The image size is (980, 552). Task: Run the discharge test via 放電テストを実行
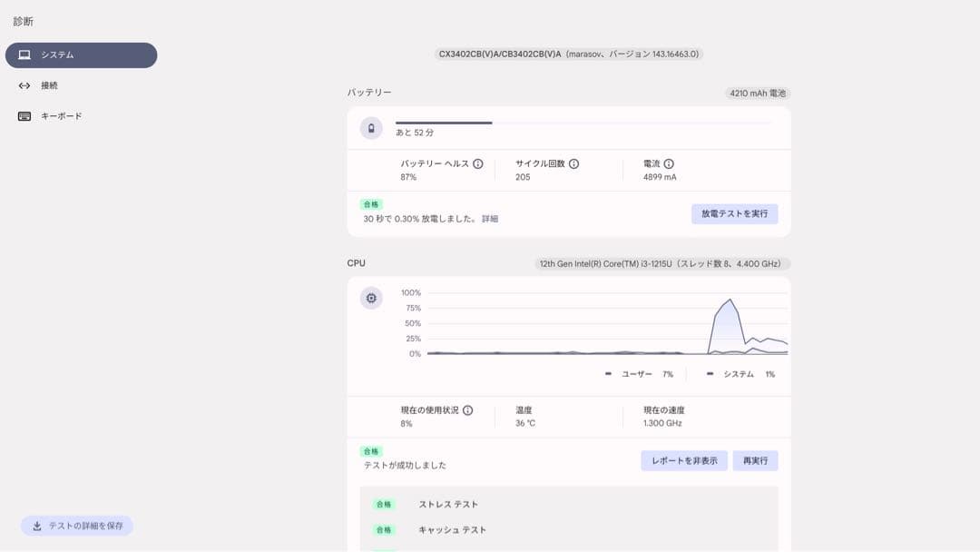click(734, 213)
